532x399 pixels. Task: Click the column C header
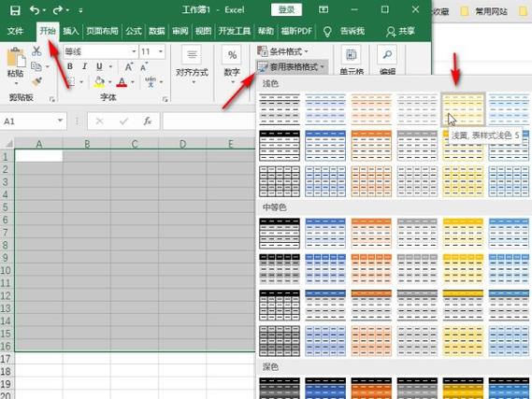pos(135,144)
